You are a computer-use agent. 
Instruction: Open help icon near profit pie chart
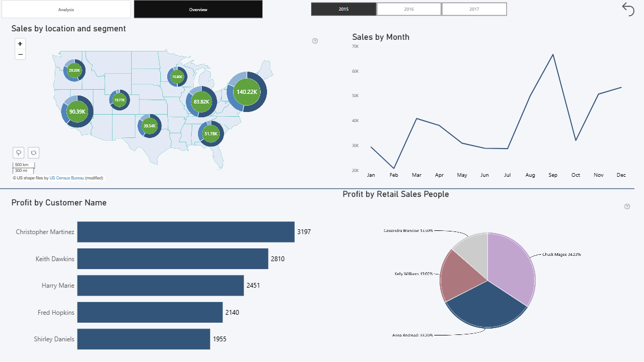(x=627, y=206)
